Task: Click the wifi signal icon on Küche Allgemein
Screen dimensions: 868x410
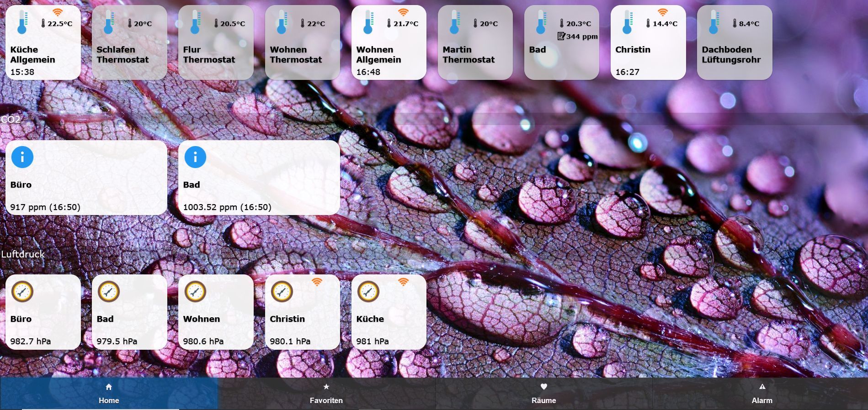Action: point(57,12)
